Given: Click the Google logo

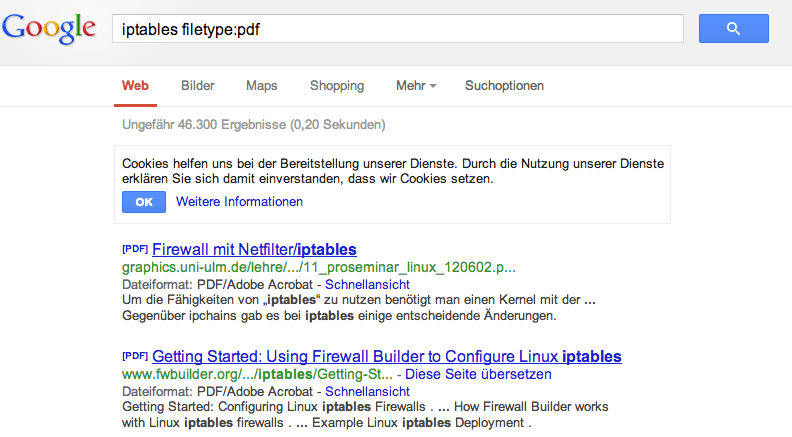Looking at the screenshot, I should point(48,29).
